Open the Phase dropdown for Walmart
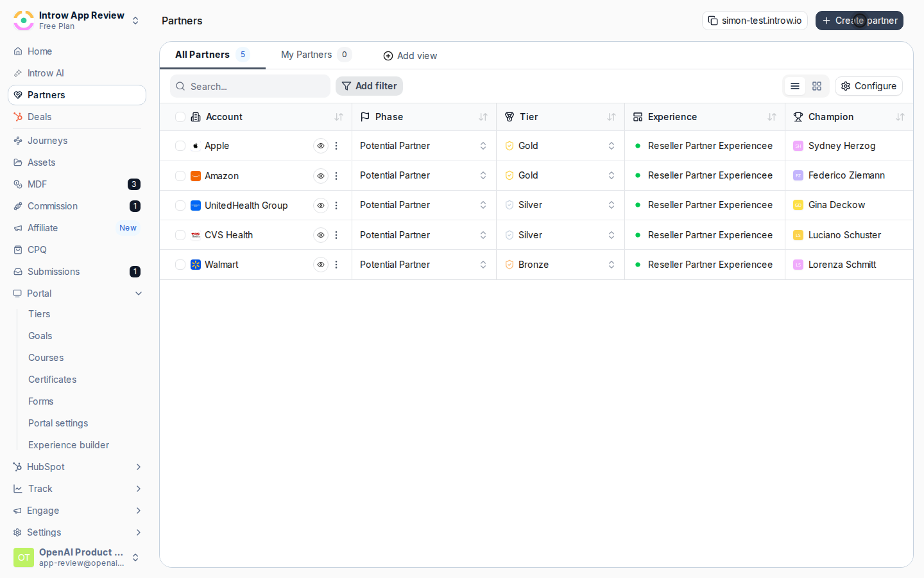Screen dimensions: 924x578 click(x=424, y=265)
